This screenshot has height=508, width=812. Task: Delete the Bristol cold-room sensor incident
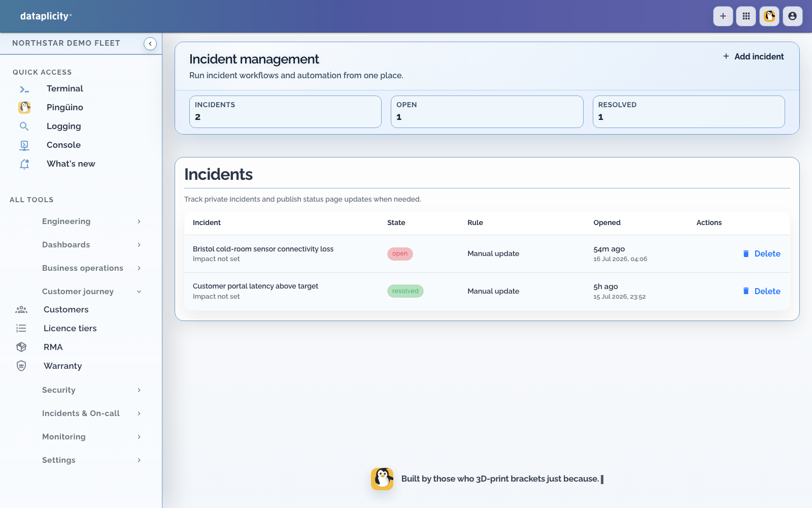(761, 253)
